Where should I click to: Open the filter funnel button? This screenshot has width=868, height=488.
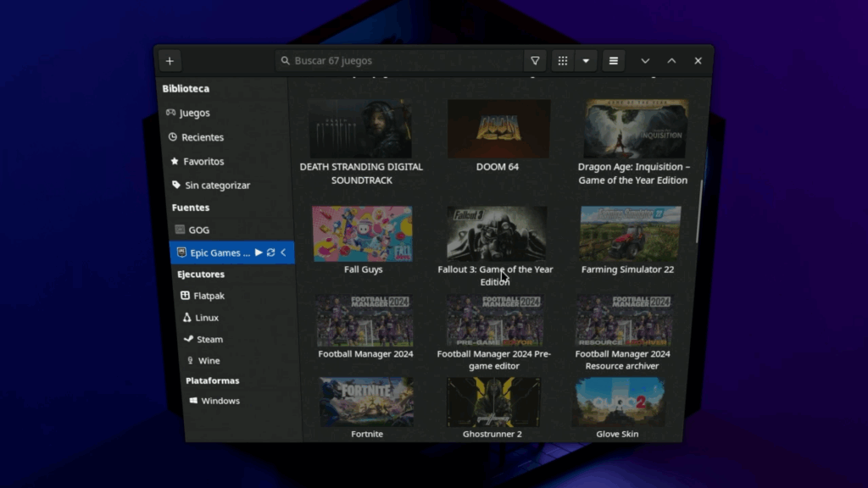click(536, 61)
